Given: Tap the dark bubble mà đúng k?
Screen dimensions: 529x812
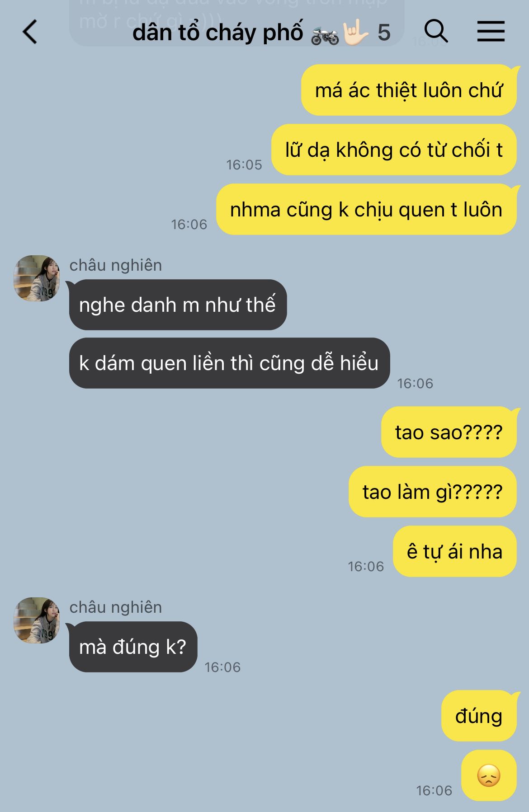Looking at the screenshot, I should click(133, 647).
